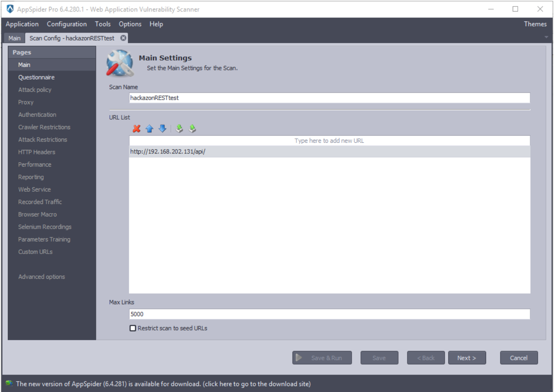Select the Main page in the Pages list

52,65
